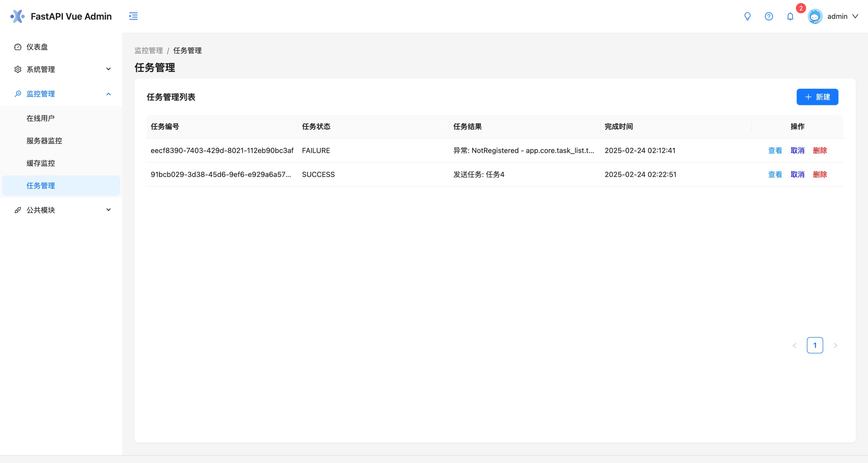Image resolution: width=868 pixels, height=463 pixels.
Task: Click the FastAPI Vue Admin logo
Action: point(18,16)
